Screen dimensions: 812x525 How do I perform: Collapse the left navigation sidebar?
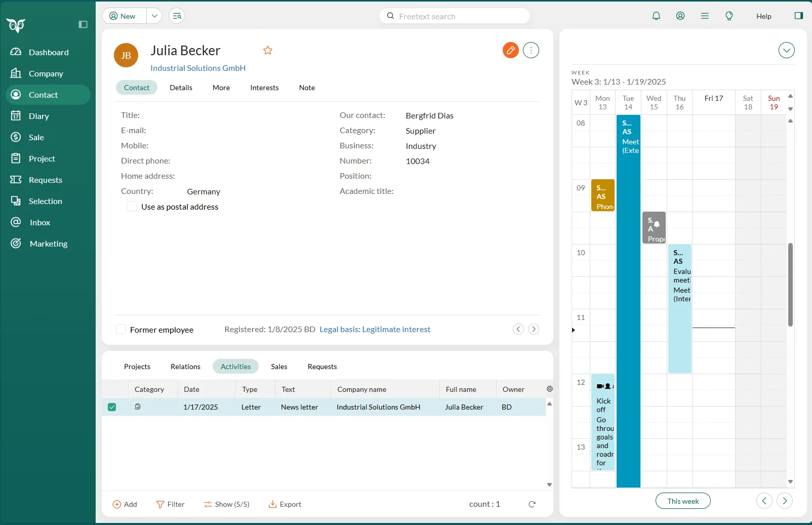tap(83, 24)
